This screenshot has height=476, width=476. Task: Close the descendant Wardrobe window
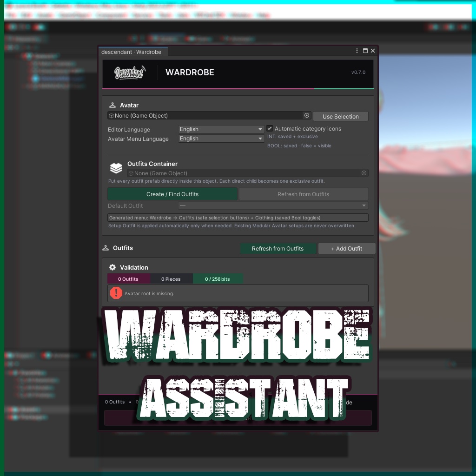(x=373, y=51)
